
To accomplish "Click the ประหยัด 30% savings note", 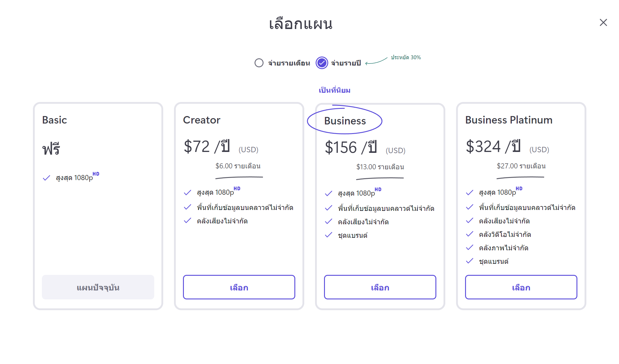I will (x=406, y=57).
